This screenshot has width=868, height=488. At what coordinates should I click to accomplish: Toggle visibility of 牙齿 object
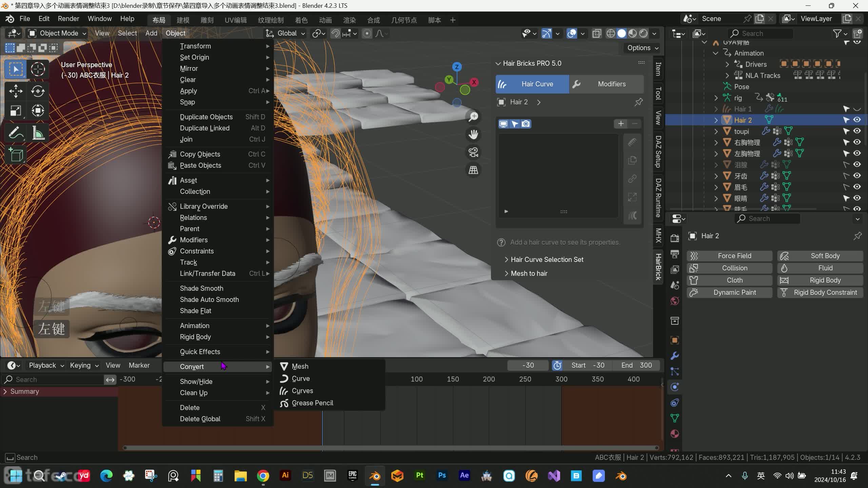(x=857, y=176)
